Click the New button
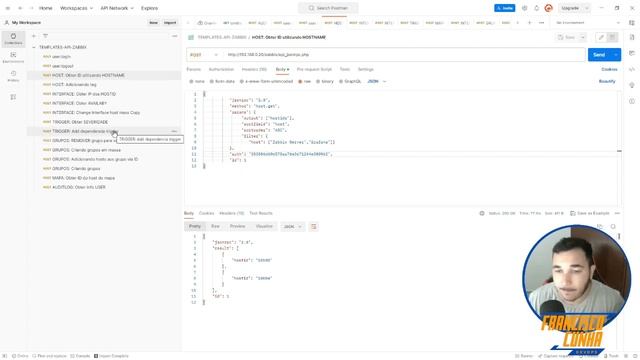This screenshot has width=640, height=360. [x=153, y=23]
